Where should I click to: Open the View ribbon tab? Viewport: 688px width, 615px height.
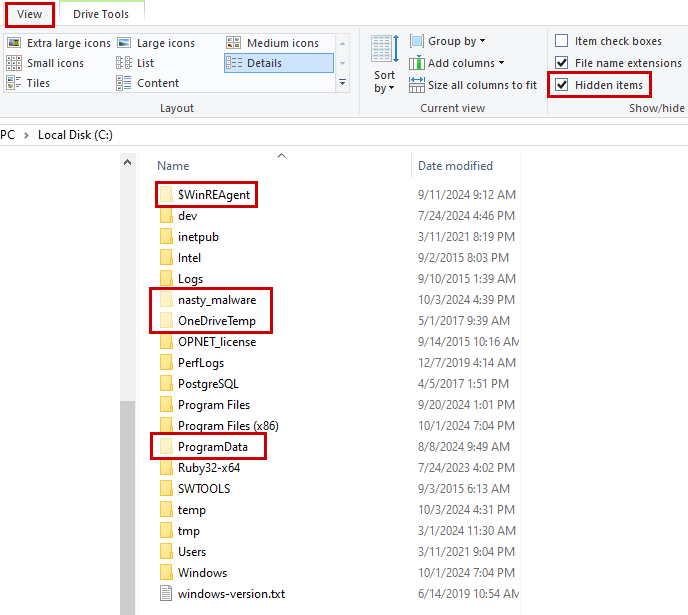click(29, 14)
